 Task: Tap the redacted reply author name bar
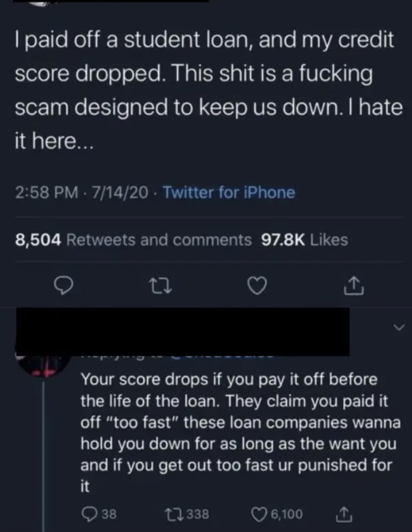[x=182, y=332]
